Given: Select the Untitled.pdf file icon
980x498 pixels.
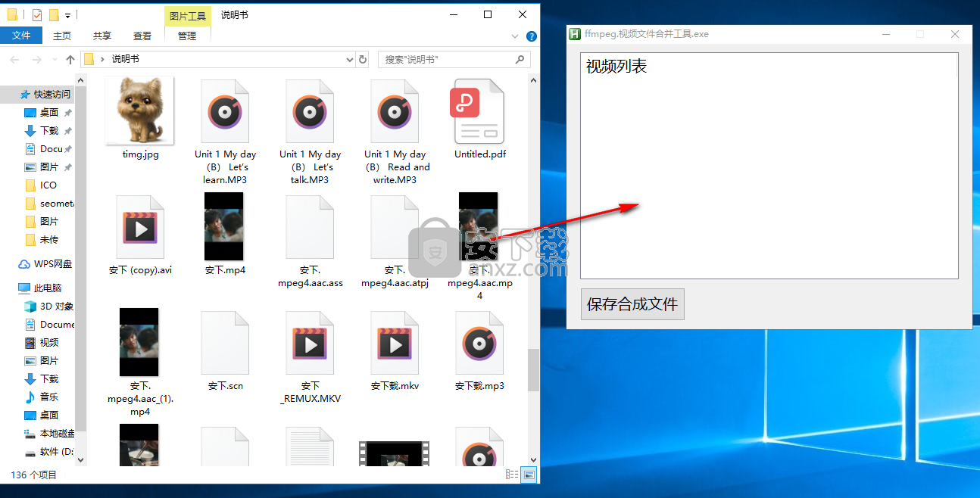Looking at the screenshot, I should [479, 111].
